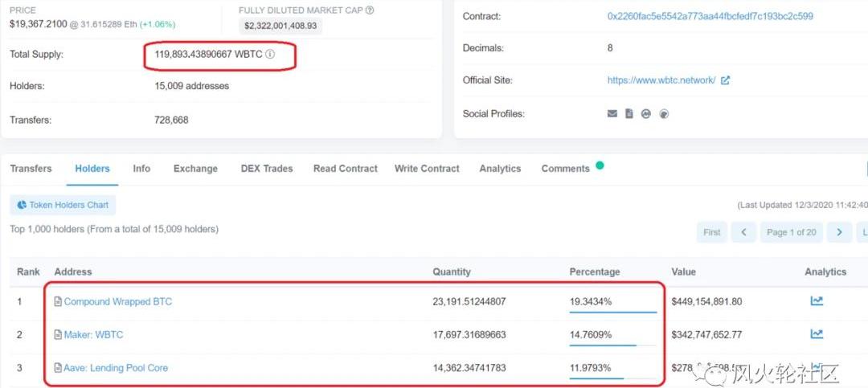Click the First page button
Image resolution: width=868 pixels, height=388 pixels.
point(712,232)
